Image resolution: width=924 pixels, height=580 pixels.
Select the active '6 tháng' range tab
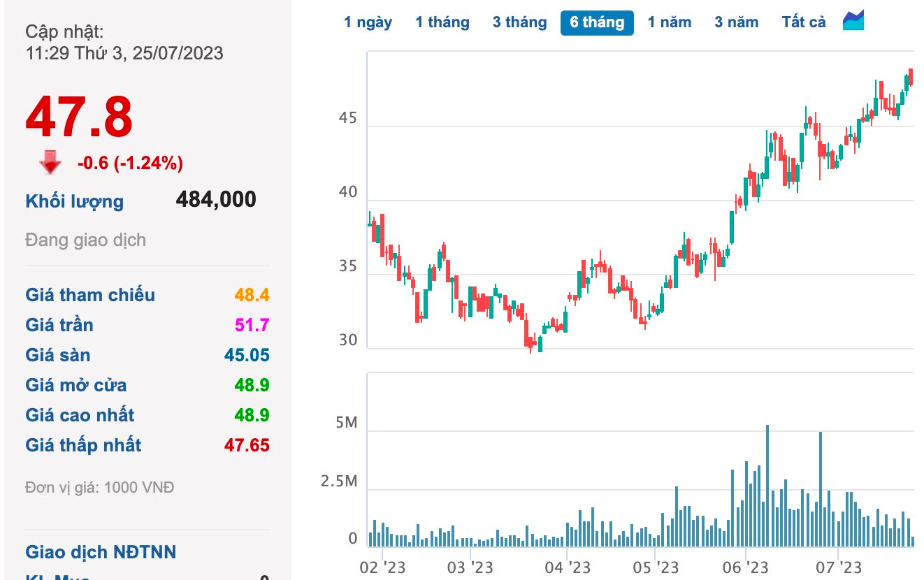(597, 22)
